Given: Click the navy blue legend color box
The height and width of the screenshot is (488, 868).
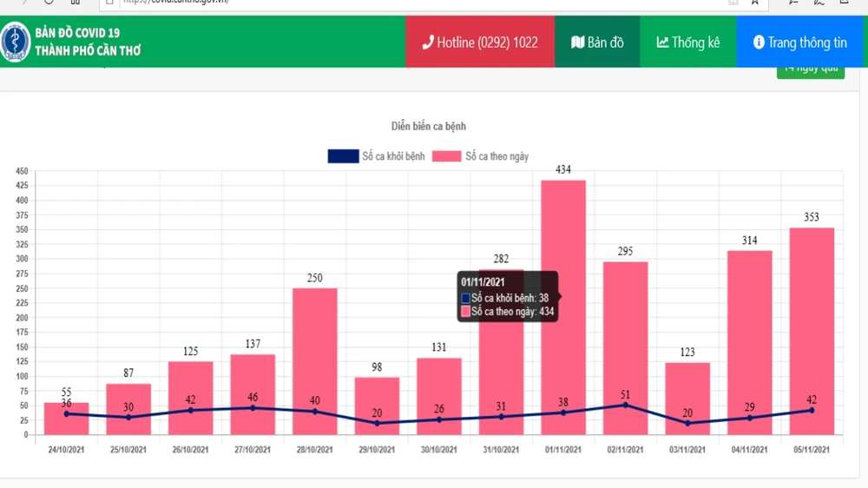Looking at the screenshot, I should (x=342, y=156).
